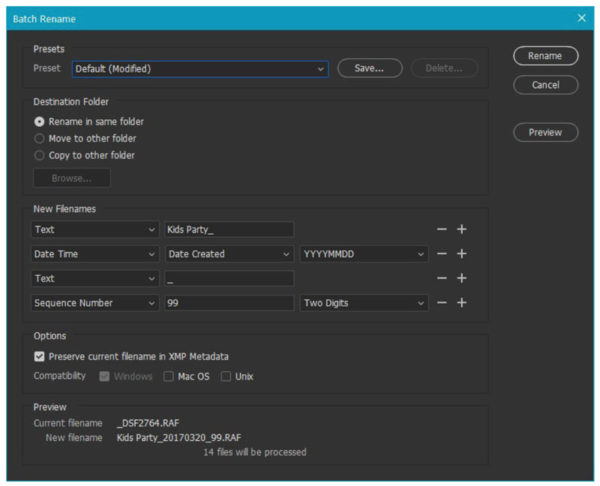Click the Browse... folder button

72,178
